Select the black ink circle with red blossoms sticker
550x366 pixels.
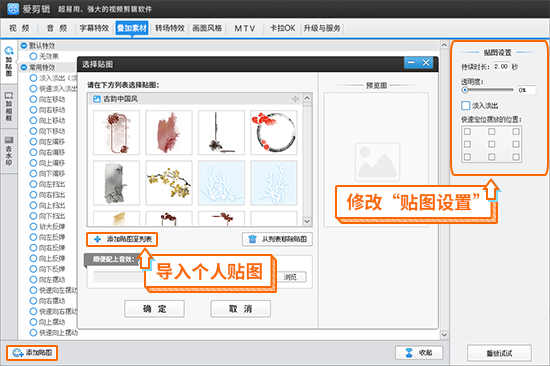(x=274, y=132)
